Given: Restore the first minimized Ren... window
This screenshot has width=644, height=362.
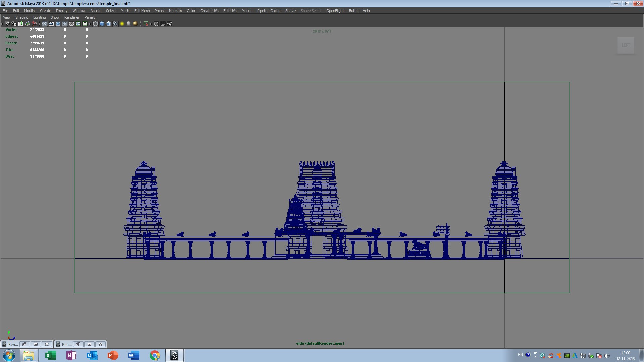Looking at the screenshot, I should 24,344.
